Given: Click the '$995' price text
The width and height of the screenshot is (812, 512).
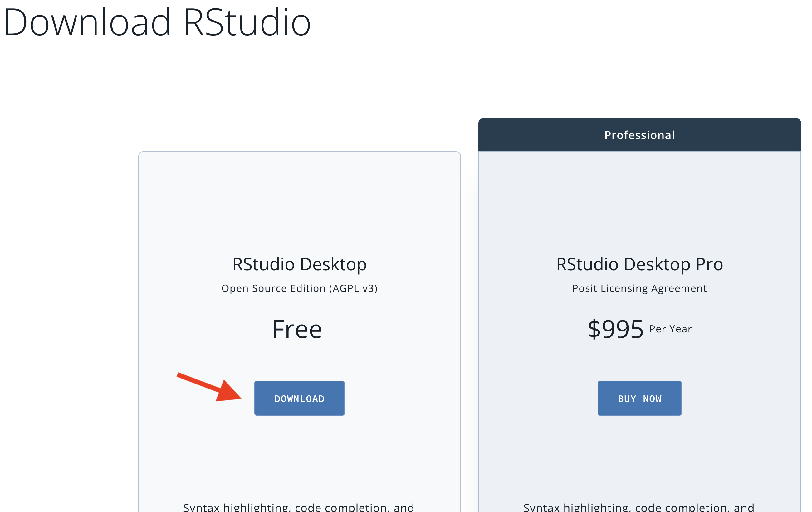Looking at the screenshot, I should pos(616,329).
